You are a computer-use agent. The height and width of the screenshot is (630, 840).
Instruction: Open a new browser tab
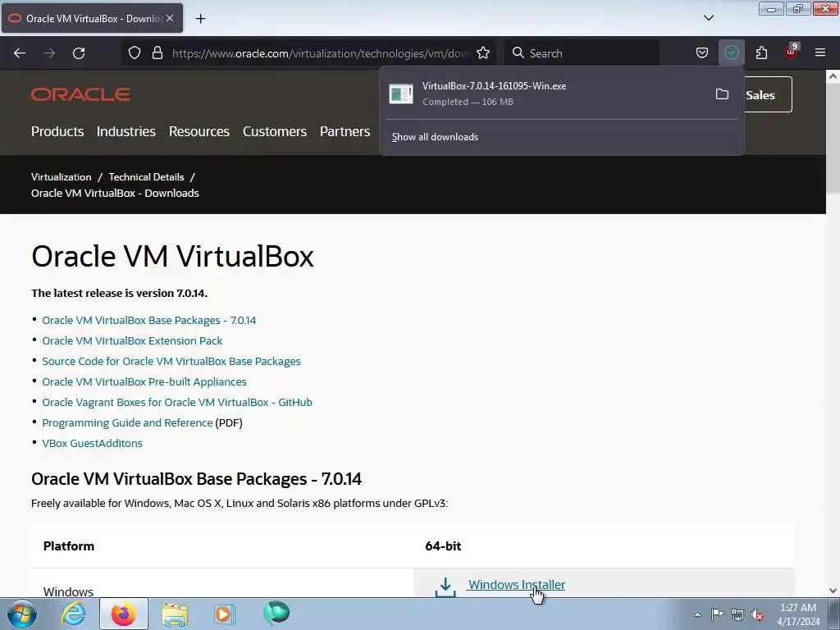click(x=200, y=19)
